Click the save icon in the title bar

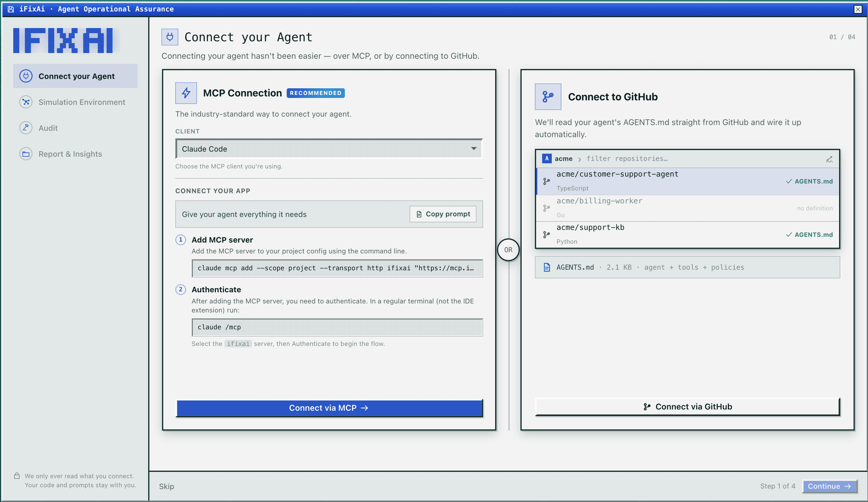(11, 9)
